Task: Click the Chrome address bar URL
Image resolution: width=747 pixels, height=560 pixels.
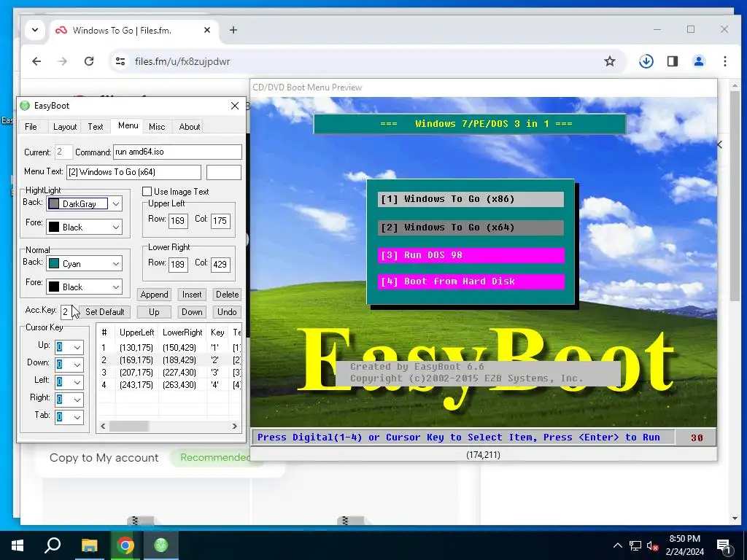Action: (x=182, y=61)
